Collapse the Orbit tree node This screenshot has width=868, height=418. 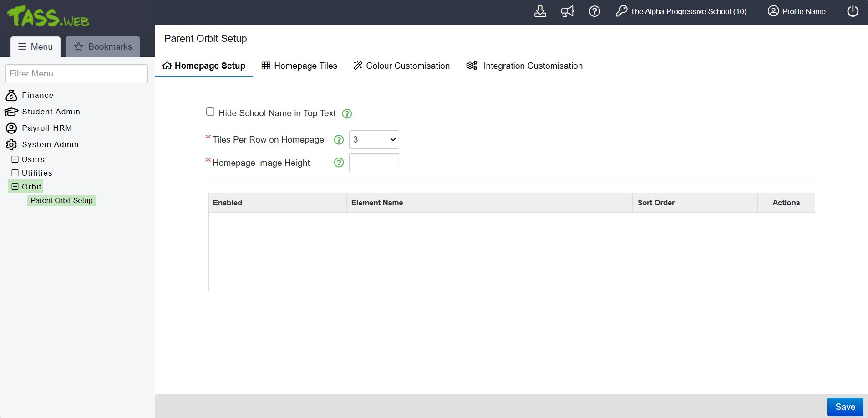(15, 187)
